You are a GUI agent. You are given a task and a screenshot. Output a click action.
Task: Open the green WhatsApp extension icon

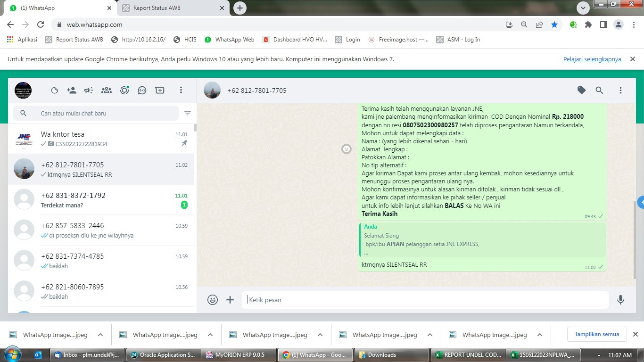click(573, 25)
